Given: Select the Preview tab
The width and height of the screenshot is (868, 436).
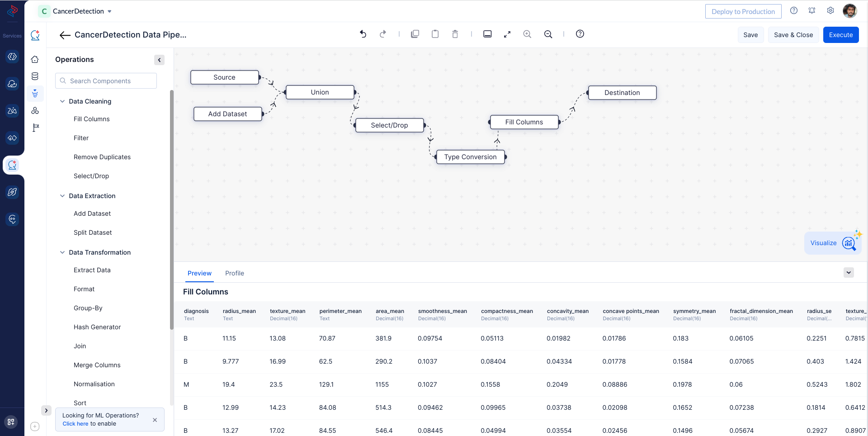Looking at the screenshot, I should point(199,273).
